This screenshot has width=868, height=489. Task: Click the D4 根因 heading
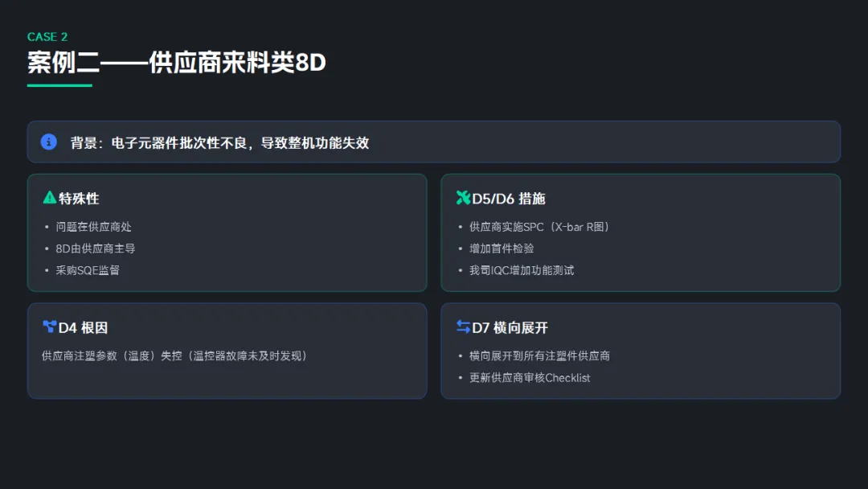83,328
